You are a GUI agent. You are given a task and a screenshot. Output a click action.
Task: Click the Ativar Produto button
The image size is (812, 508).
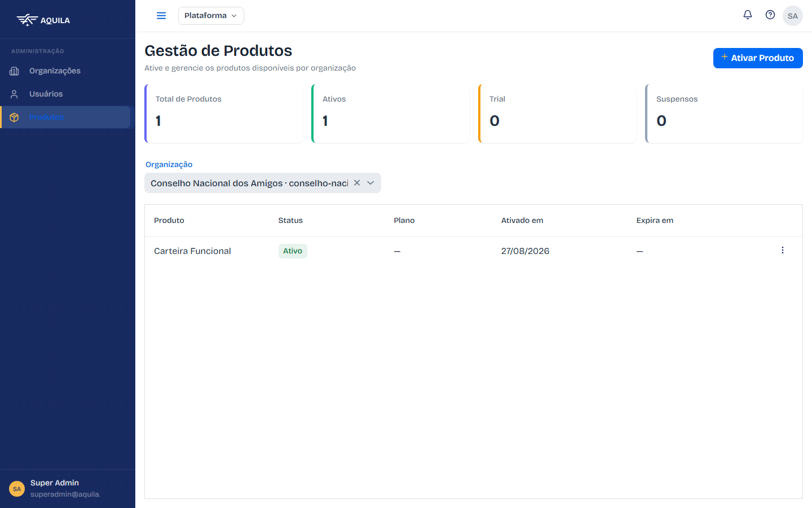[758, 58]
